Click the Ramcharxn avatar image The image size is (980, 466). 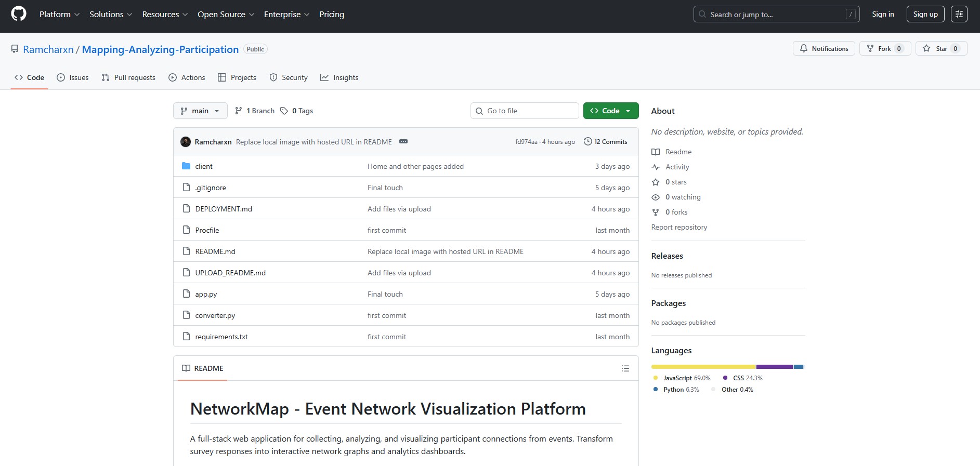[186, 142]
